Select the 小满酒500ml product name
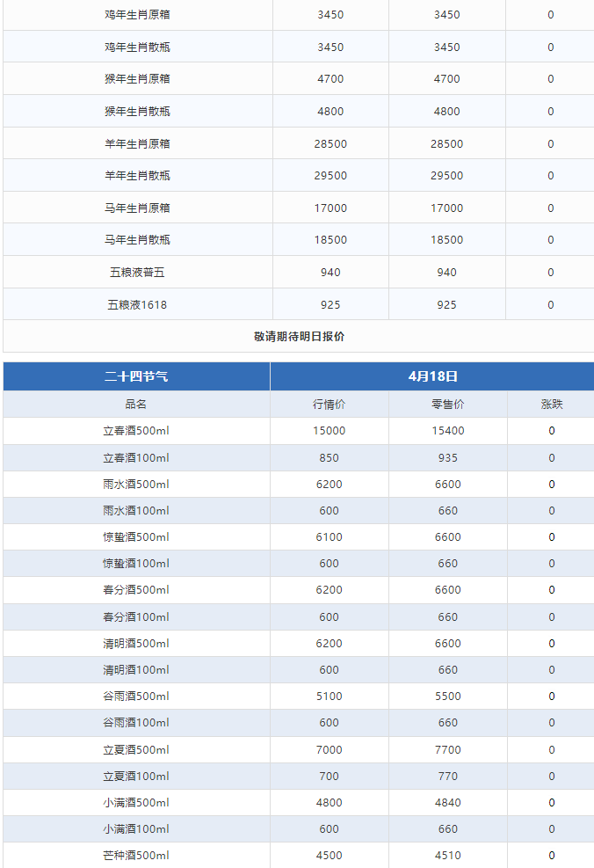594x868 pixels. pyautogui.click(x=136, y=803)
